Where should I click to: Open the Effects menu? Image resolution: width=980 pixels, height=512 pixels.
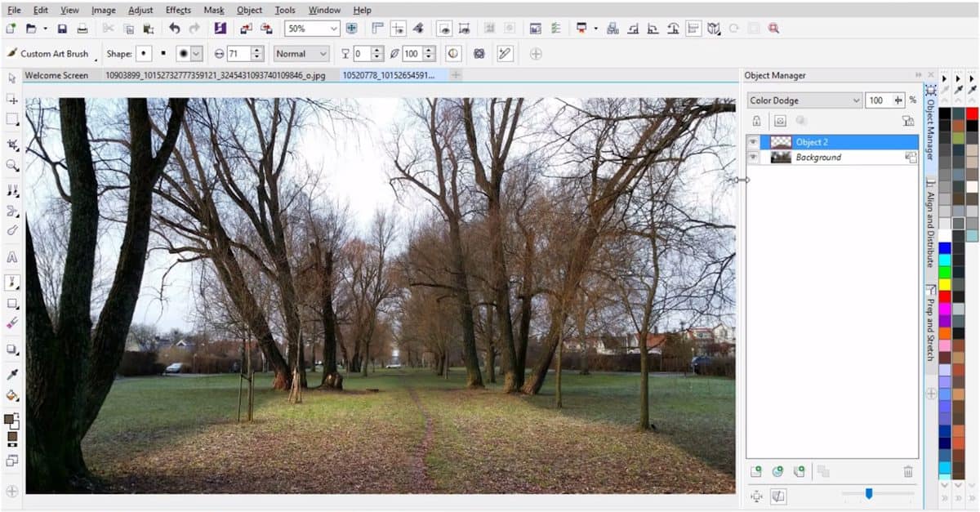pos(178,10)
